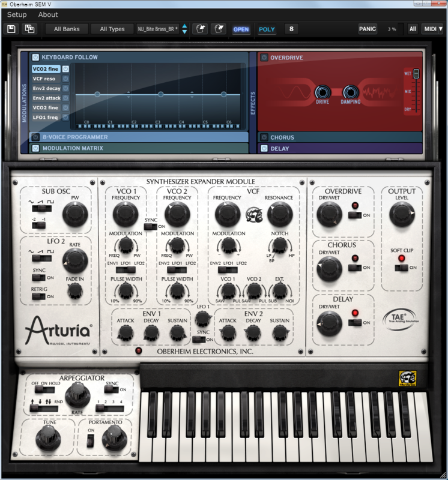Toggle the LFO 2 Retrig ON switch
448x480 pixels.
[38, 296]
